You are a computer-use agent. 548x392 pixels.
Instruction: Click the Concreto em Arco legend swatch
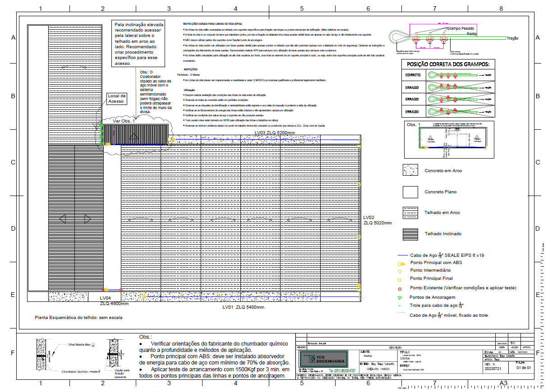point(410,170)
